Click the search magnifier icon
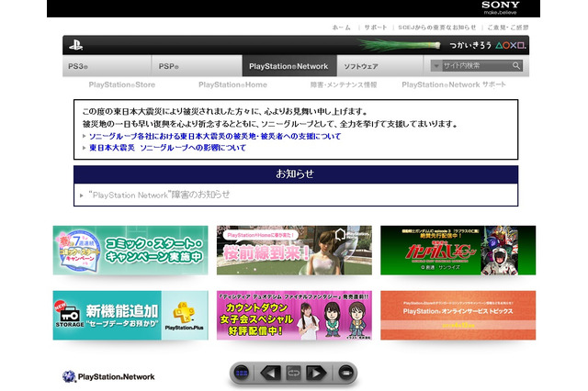This screenshot has width=588, height=391. click(516, 66)
